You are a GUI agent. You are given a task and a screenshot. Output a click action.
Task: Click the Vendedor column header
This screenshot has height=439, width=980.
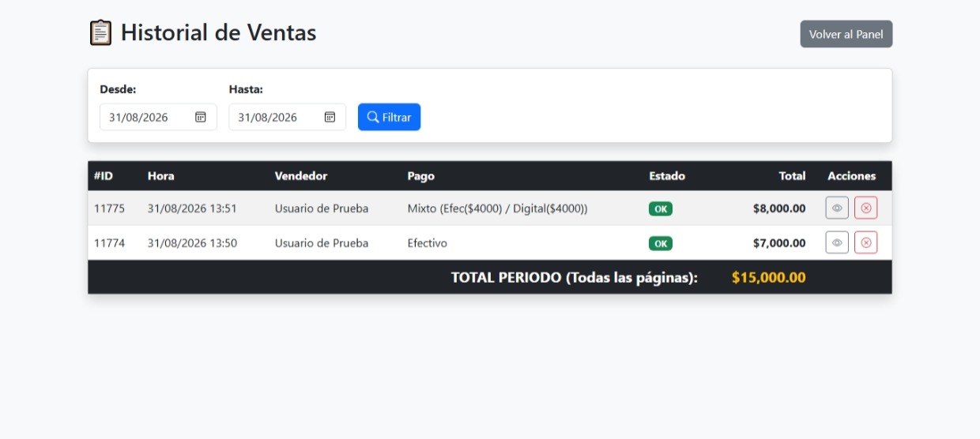coord(301,176)
